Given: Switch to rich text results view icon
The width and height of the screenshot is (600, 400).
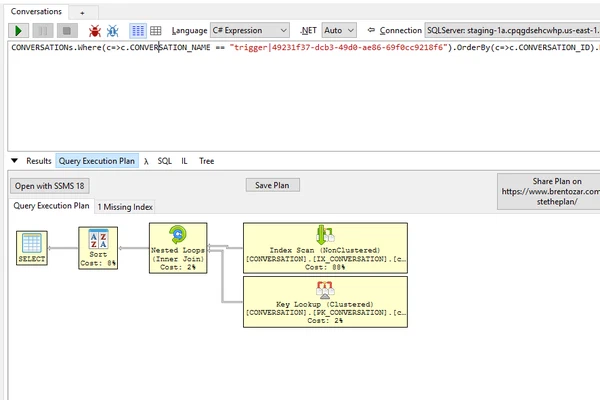Looking at the screenshot, I should (138, 31).
